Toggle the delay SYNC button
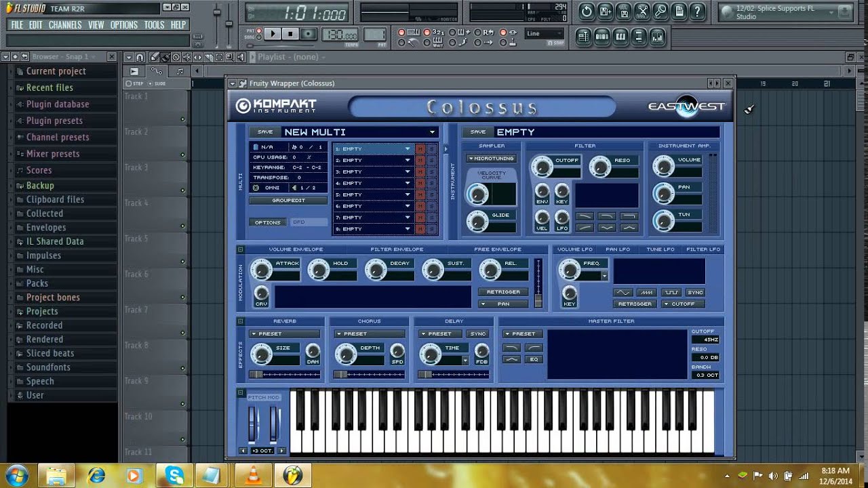The width and height of the screenshot is (868, 488). pyautogui.click(x=478, y=334)
